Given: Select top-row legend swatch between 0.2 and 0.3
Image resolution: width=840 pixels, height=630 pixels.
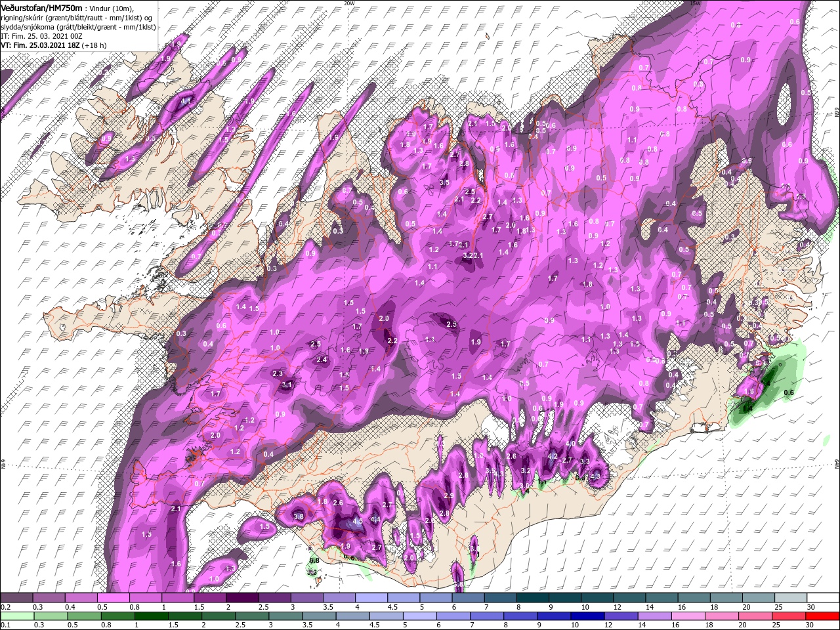Looking at the screenshot, I should point(17,597).
